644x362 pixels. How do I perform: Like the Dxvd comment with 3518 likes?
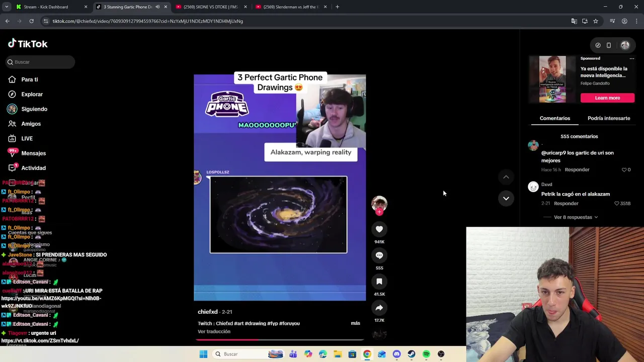(x=617, y=204)
